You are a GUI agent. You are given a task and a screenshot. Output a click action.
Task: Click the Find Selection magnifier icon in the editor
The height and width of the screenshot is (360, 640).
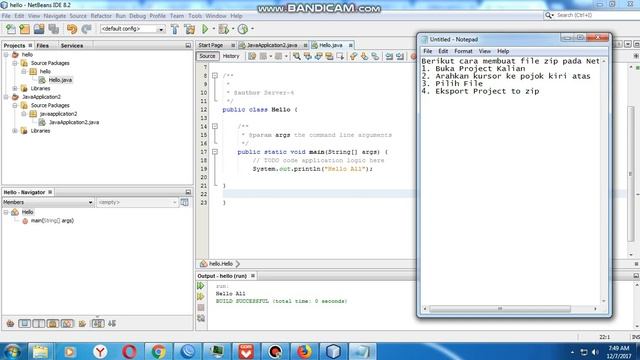[297, 56]
